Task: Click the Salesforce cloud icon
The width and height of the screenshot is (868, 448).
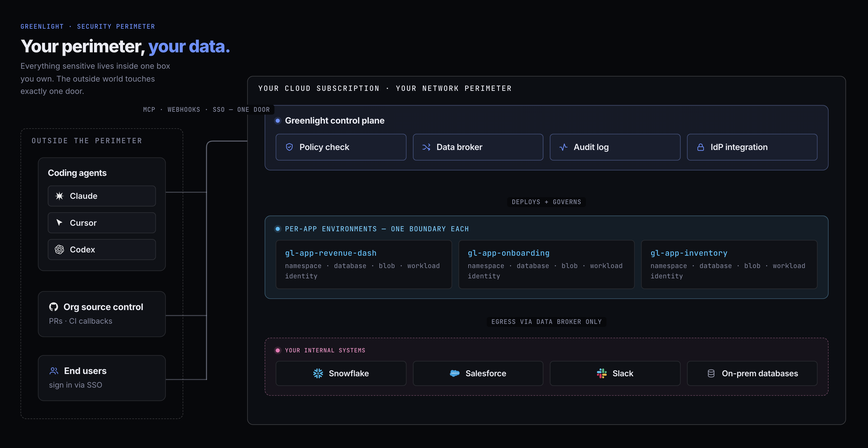Action: (455, 373)
